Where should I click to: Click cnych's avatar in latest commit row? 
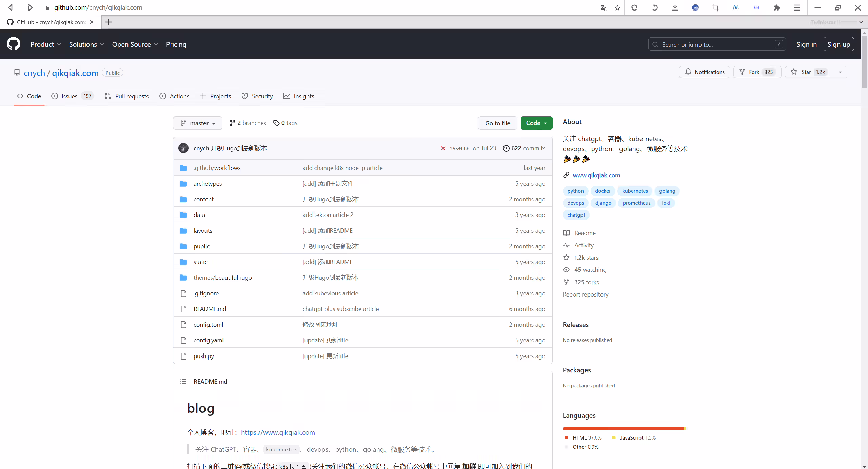pos(183,148)
